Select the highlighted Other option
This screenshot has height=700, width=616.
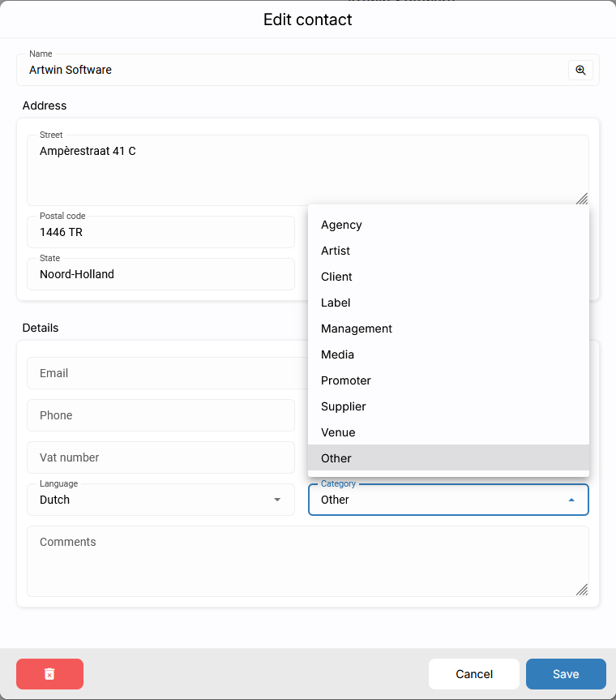[336, 458]
